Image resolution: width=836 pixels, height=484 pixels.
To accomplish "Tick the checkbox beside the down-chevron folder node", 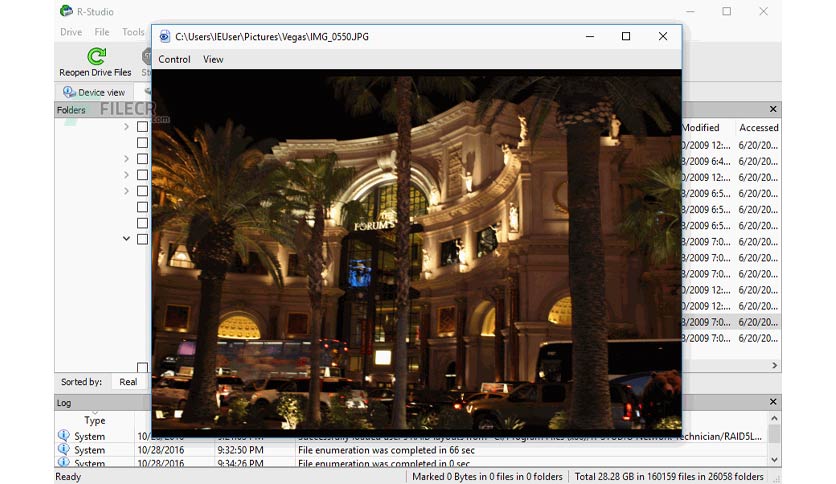I will pos(142,239).
